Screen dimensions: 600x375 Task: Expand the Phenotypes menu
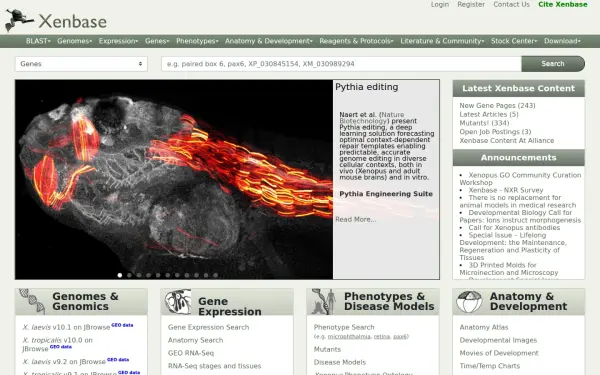(x=197, y=41)
